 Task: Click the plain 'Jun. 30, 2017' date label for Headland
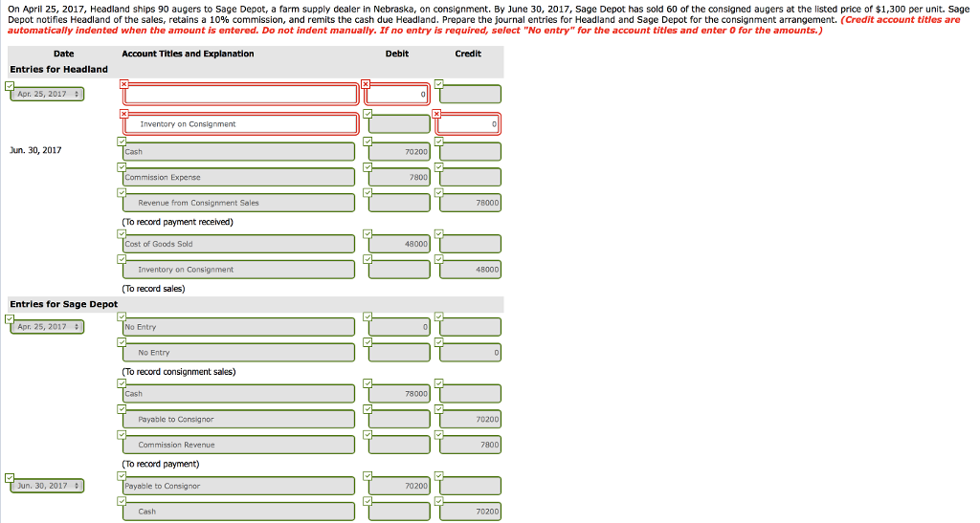pos(35,150)
